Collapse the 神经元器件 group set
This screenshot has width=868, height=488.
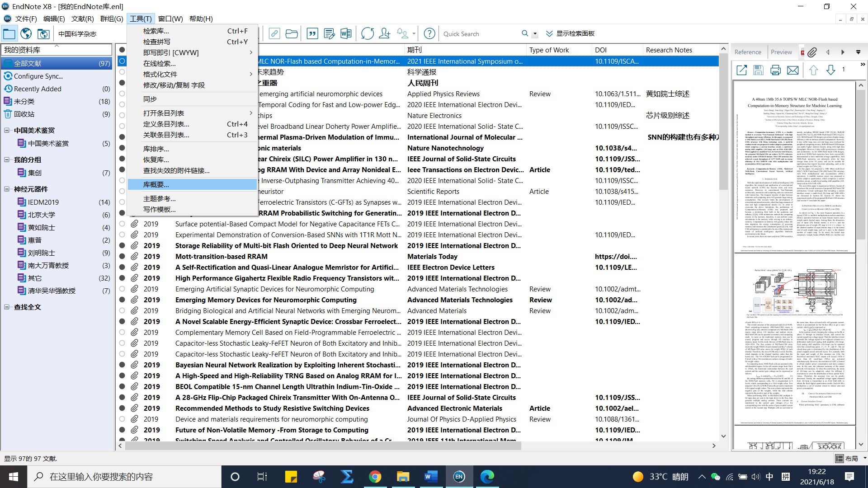[x=7, y=189]
